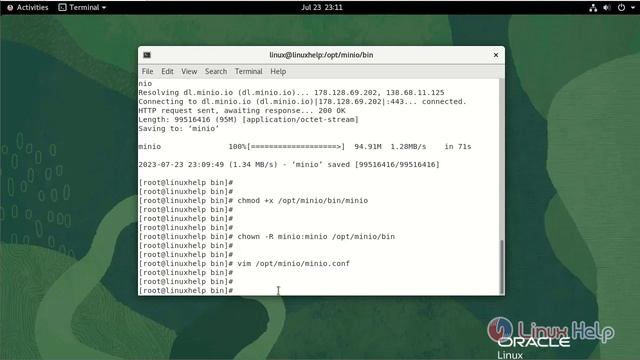Click the window title linux@linuxhelp:/opt/minio/bin

tap(321, 55)
